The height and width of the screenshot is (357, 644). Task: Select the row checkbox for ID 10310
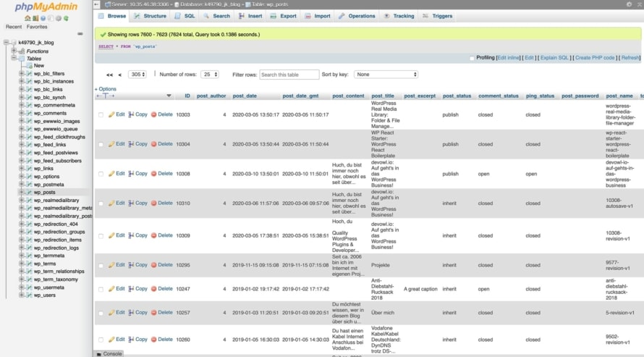[101, 203]
